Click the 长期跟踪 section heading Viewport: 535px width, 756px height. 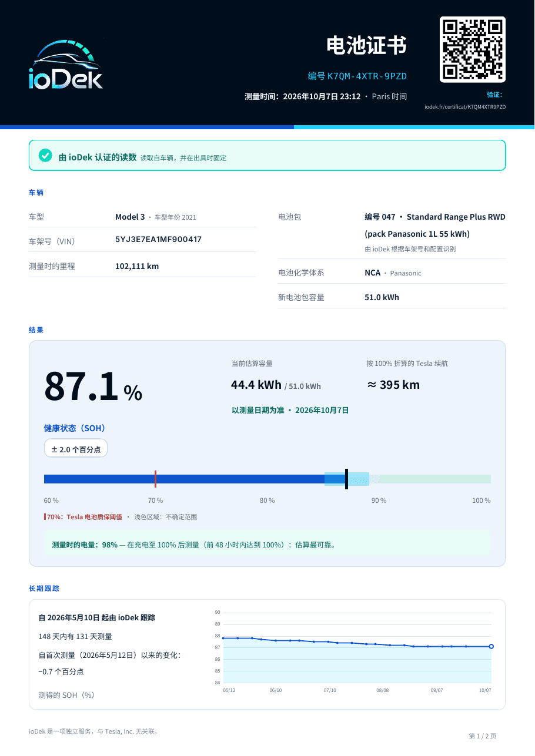[44, 588]
